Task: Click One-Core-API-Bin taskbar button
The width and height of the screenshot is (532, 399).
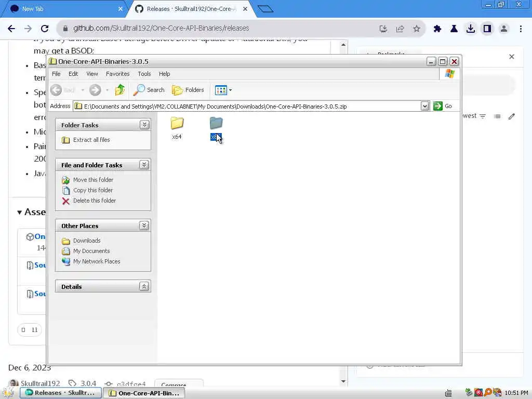Action: pos(144,393)
